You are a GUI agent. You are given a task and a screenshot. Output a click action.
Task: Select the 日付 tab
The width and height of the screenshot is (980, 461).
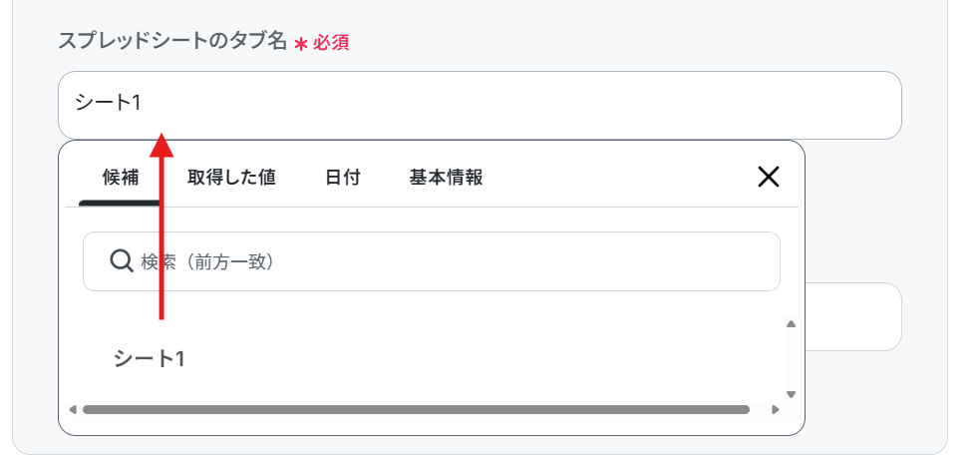(342, 178)
